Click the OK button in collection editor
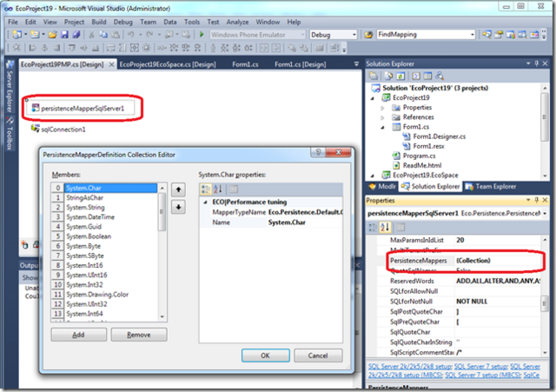The image size is (556, 392). pos(265,355)
